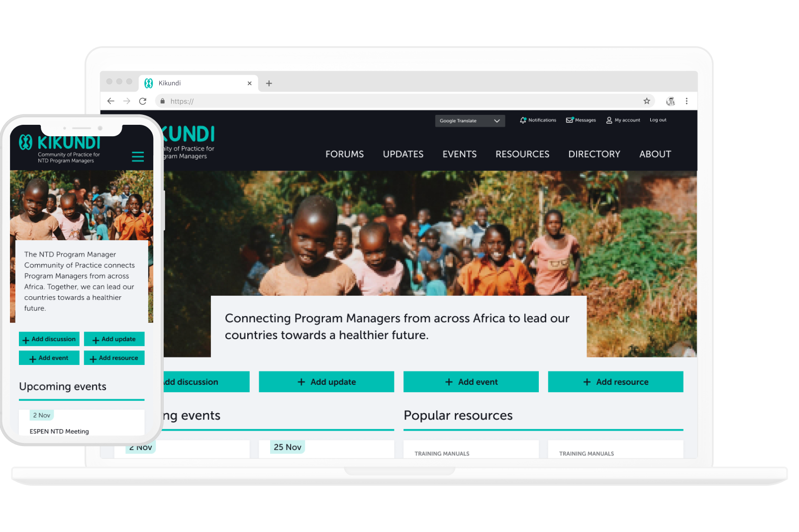Screen dimensions: 799x532
Task: Click the desktop Add update button
Action: 326,382
